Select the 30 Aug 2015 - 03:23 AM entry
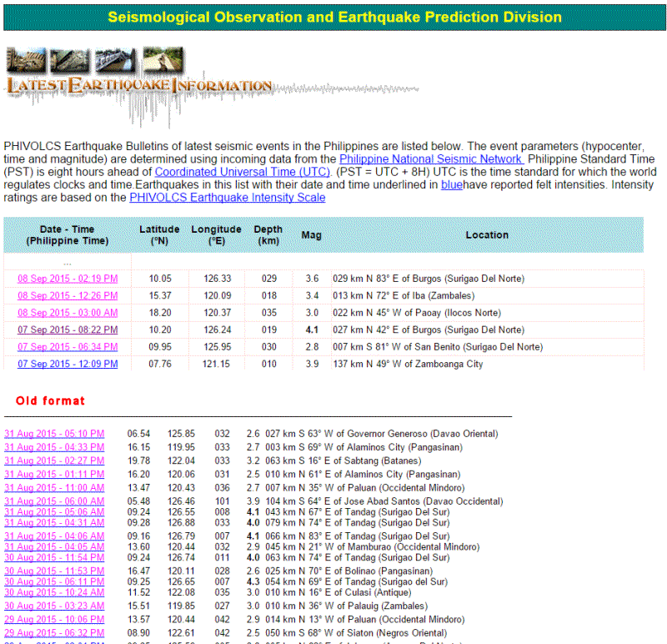 [x=54, y=606]
